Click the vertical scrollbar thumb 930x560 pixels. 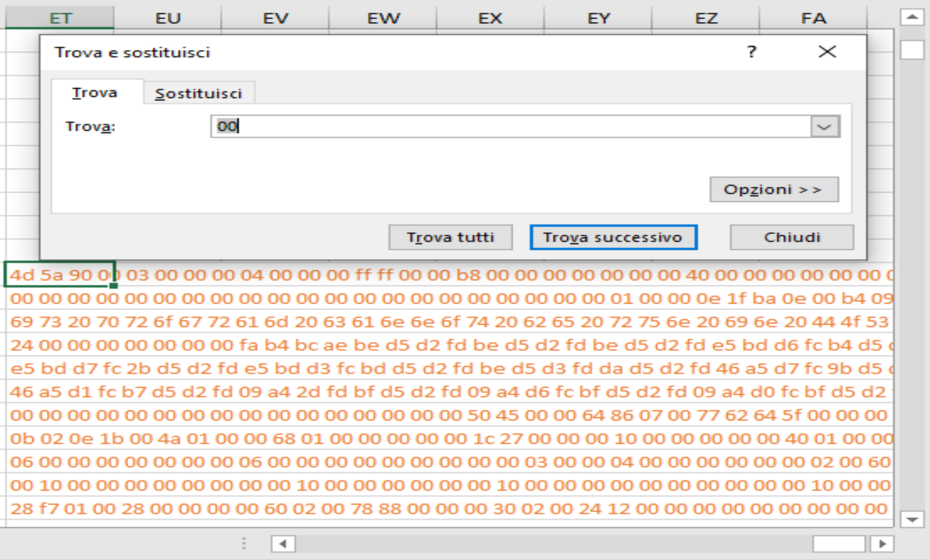[912, 50]
